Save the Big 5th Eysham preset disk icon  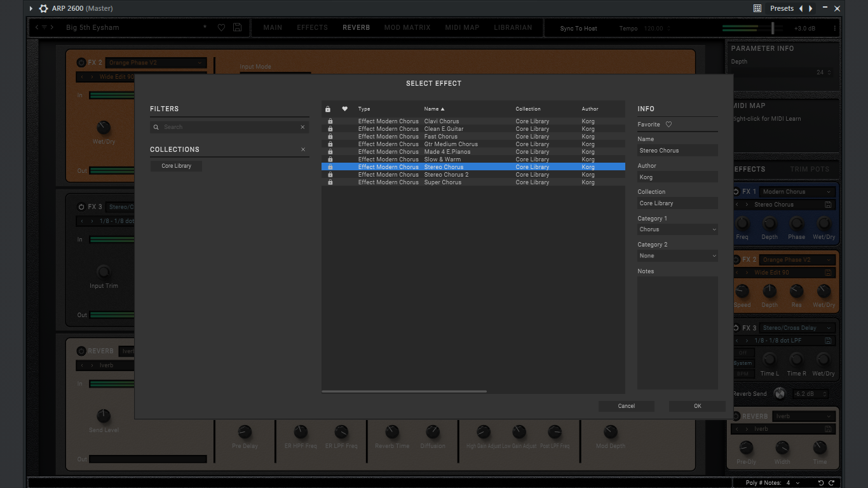tap(237, 28)
